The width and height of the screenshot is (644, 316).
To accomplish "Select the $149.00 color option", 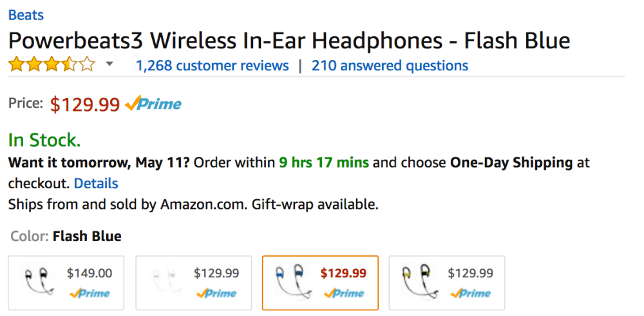I will [x=66, y=282].
